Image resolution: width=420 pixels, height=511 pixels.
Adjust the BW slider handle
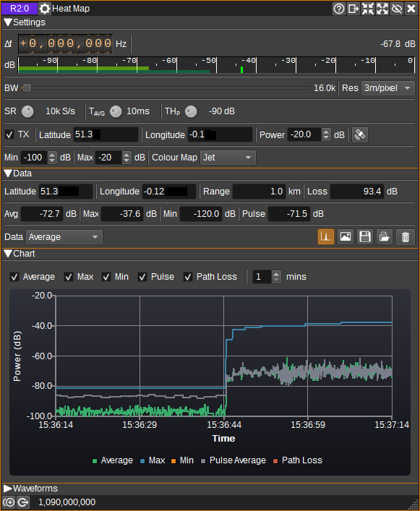[x=27, y=88]
